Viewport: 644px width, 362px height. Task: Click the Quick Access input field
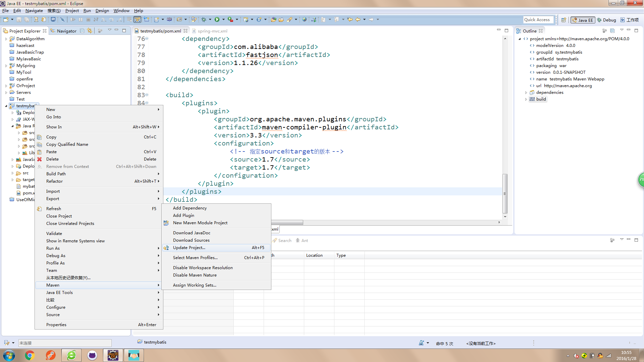pos(538,20)
